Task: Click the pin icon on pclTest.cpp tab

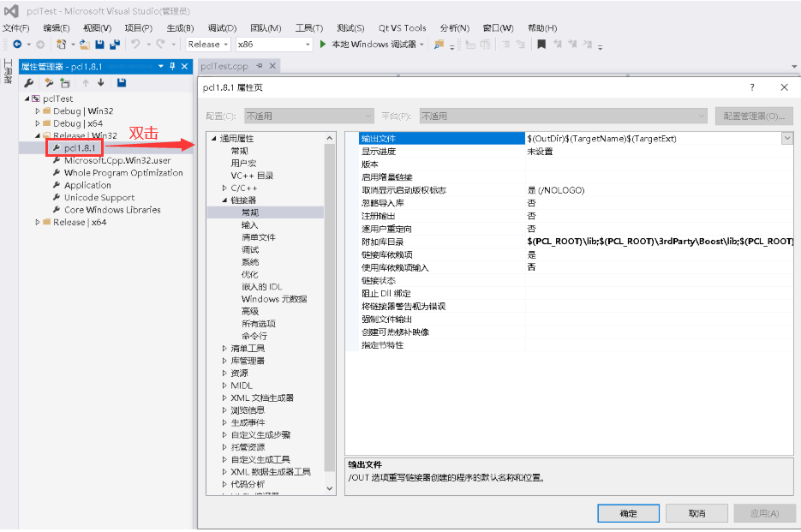Action: point(260,66)
